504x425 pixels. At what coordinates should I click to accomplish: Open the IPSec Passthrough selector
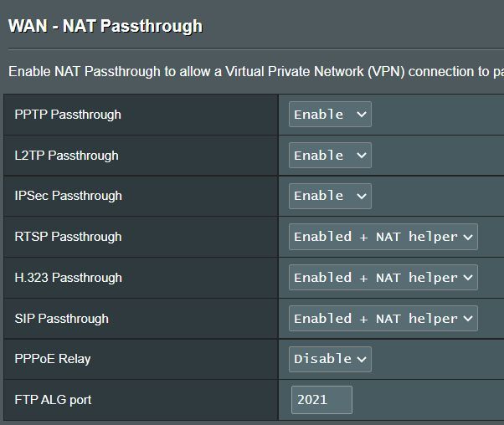point(330,196)
